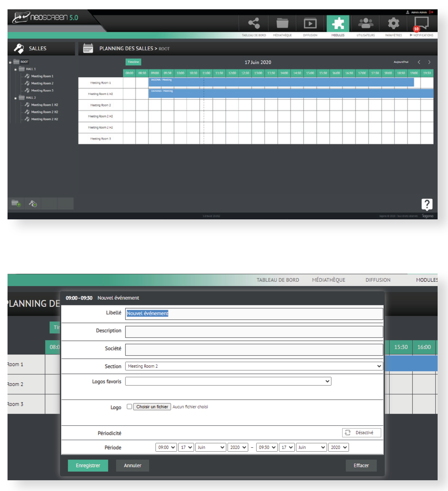Toggle the Périodicité Désactivé switch

click(361, 433)
